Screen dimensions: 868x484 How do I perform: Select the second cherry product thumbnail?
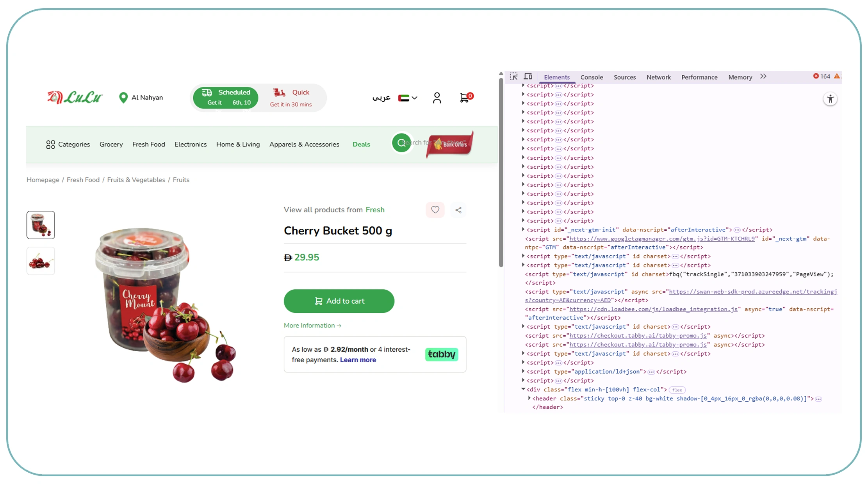point(40,261)
